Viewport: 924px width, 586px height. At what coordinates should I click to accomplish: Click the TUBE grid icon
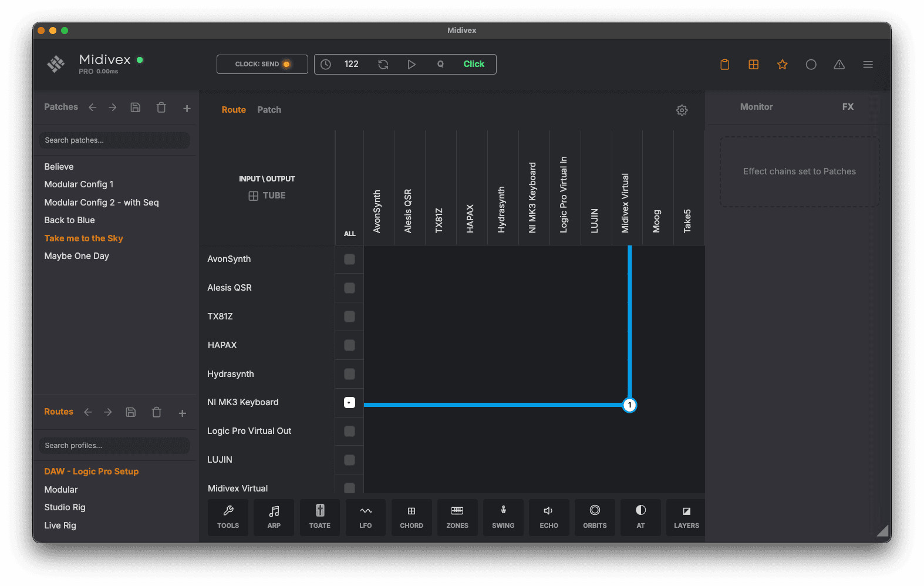click(x=253, y=196)
